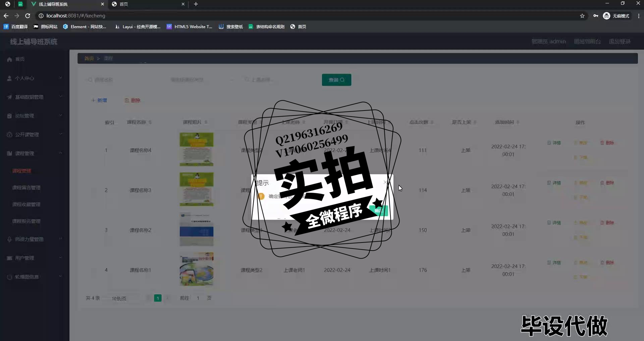Click 新增 to add a course

(99, 100)
